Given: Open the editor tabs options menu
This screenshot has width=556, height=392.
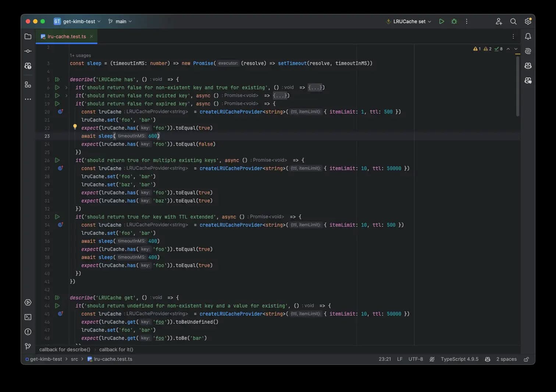Looking at the screenshot, I should 513,36.
